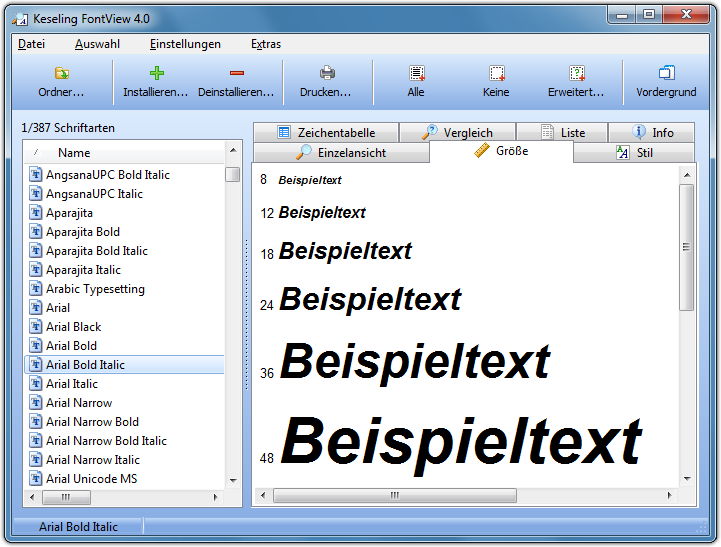721x547 pixels.
Task: Click the green plus Installieren icon
Action: 156,73
